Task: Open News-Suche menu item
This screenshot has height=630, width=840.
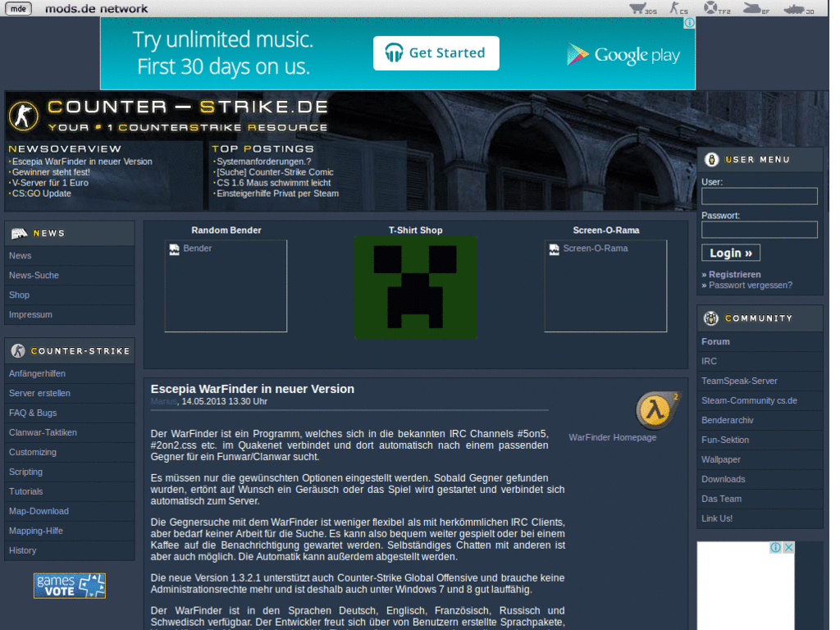Action: click(x=70, y=276)
